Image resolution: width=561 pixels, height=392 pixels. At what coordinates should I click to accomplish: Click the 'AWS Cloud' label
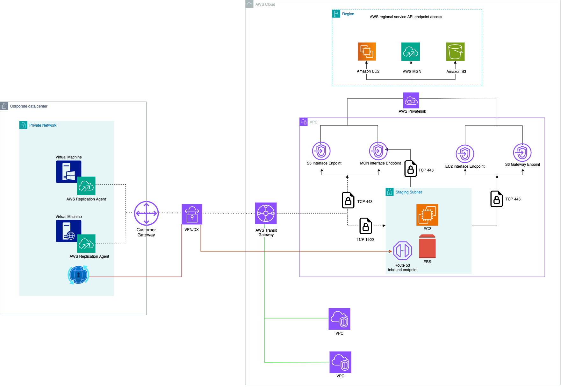click(265, 4)
